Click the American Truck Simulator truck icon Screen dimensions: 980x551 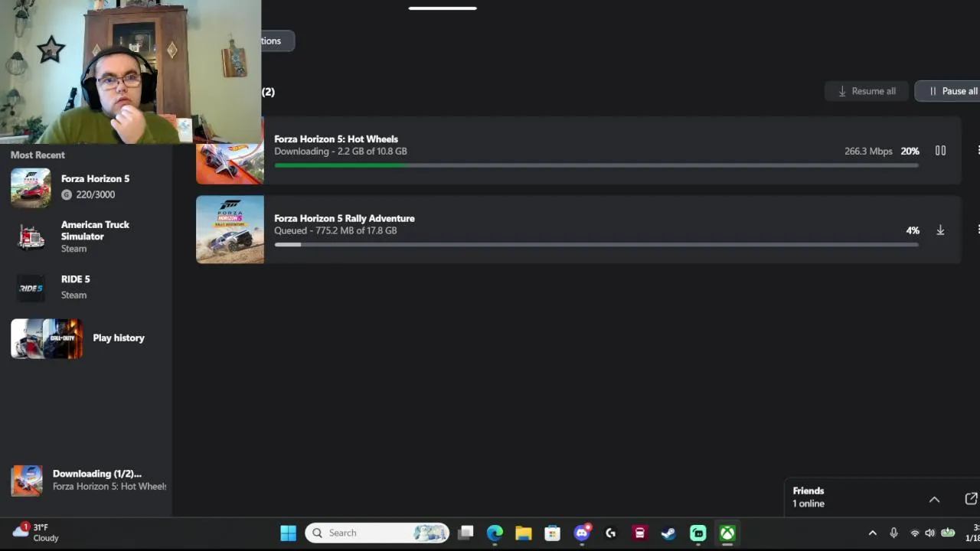(x=31, y=236)
